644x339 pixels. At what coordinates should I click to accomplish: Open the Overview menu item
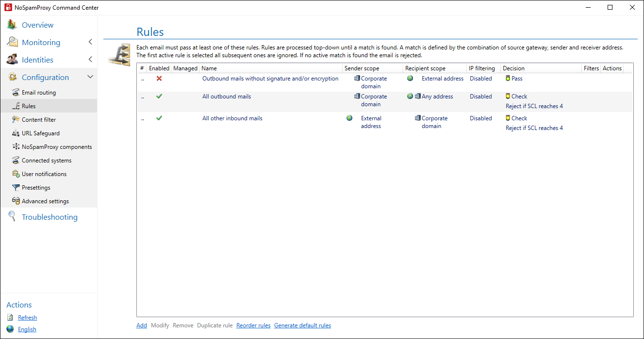tap(38, 25)
